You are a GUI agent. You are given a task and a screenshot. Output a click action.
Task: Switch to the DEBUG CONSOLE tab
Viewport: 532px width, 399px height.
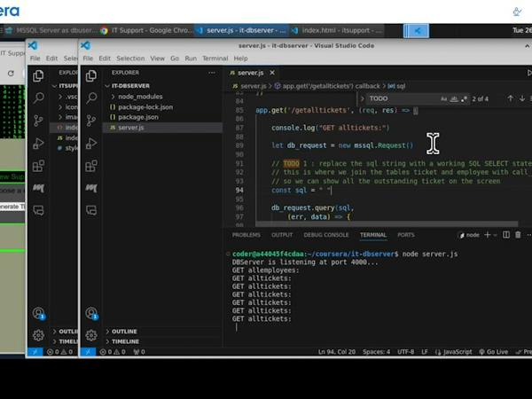pyautogui.click(x=326, y=235)
